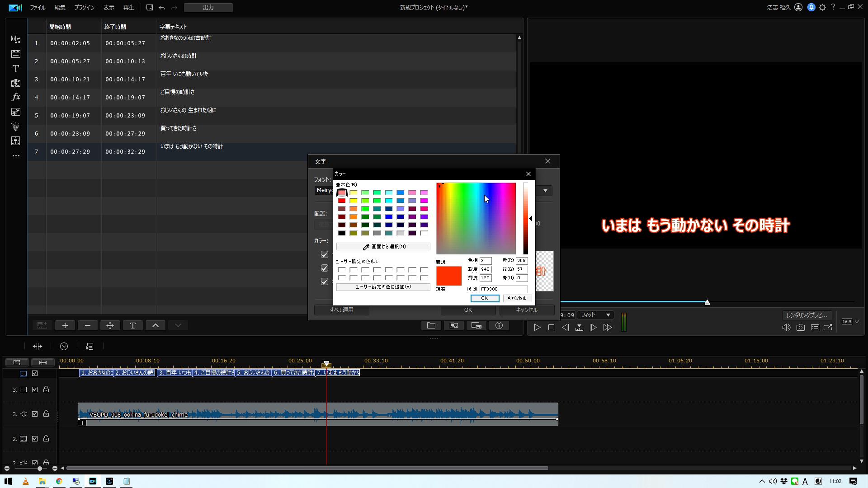This screenshot has width=868, height=488.
Task: Click ユーザー設定の色に追加 button
Action: [x=383, y=287]
